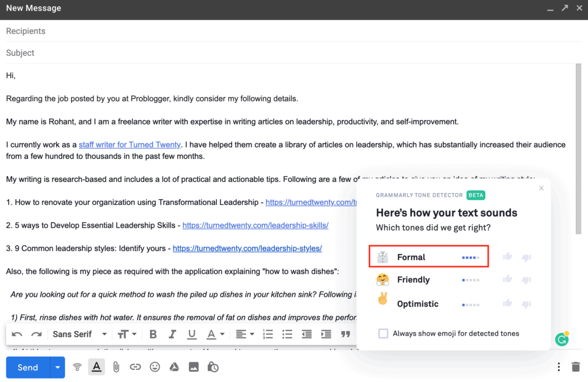Insert a photo
The height and width of the screenshot is (382, 588).
(x=194, y=368)
